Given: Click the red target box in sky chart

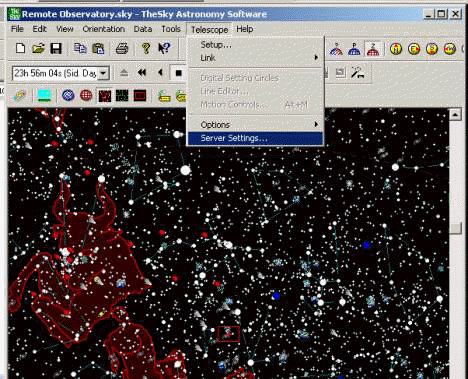Looking at the screenshot, I should (x=228, y=334).
